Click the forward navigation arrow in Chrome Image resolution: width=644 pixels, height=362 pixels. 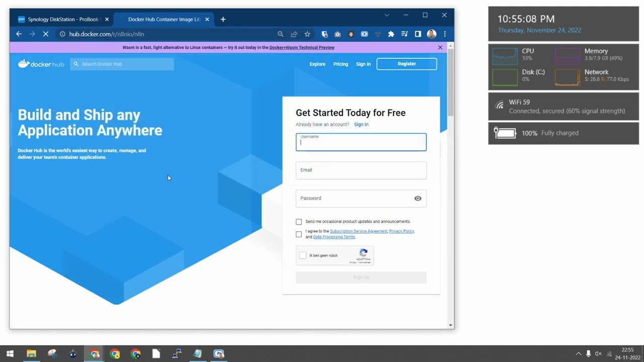coord(32,34)
